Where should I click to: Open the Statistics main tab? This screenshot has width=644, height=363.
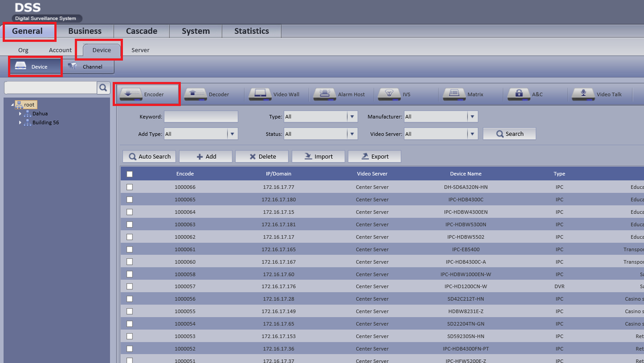[x=252, y=31]
